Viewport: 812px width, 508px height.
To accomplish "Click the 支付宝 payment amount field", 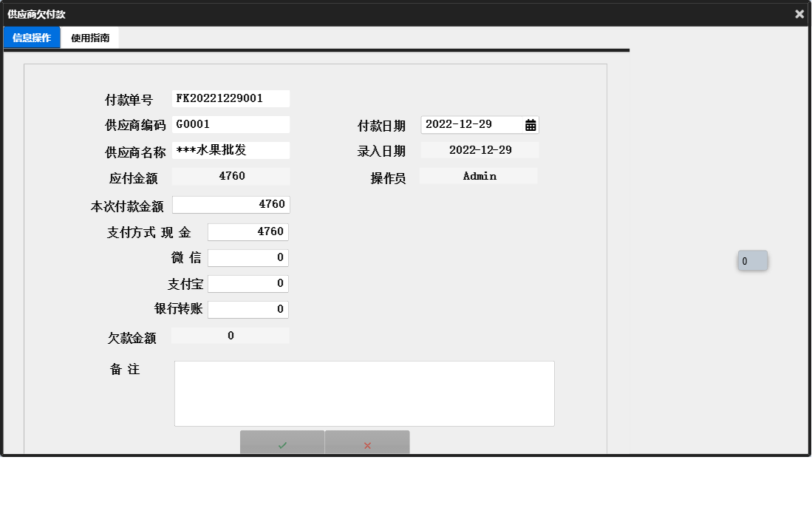I will (x=248, y=283).
